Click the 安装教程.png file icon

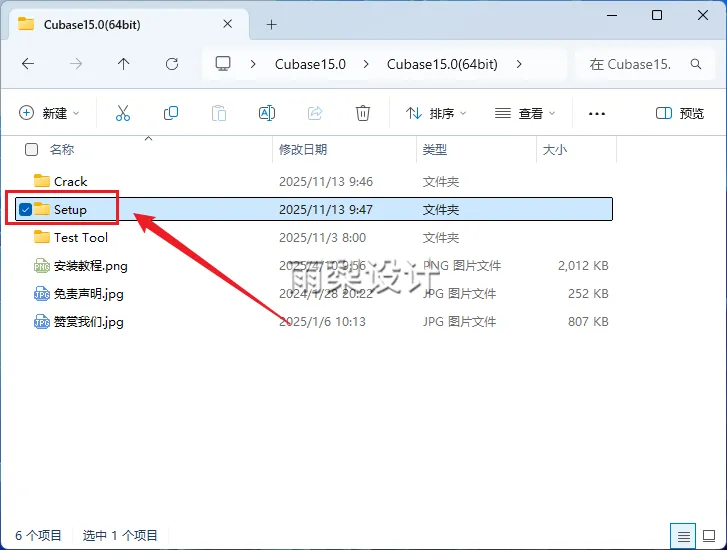pos(42,266)
